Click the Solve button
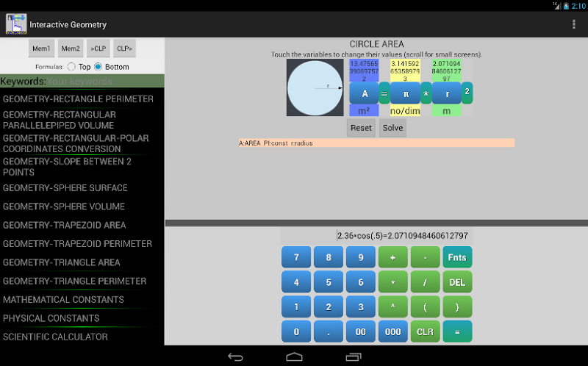The image size is (588, 366). [x=392, y=128]
